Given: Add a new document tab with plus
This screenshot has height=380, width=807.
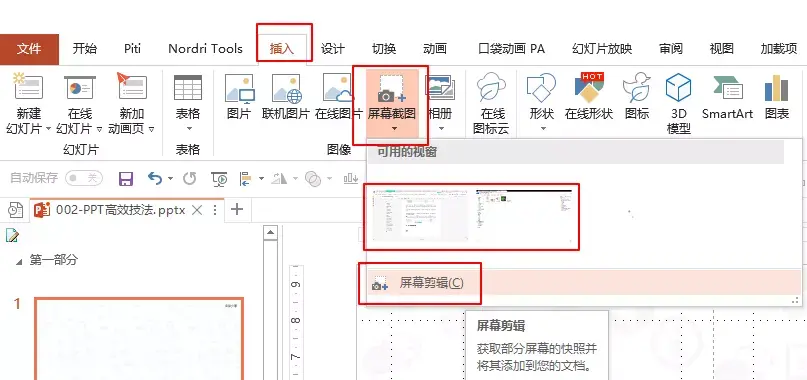Looking at the screenshot, I should (x=237, y=210).
